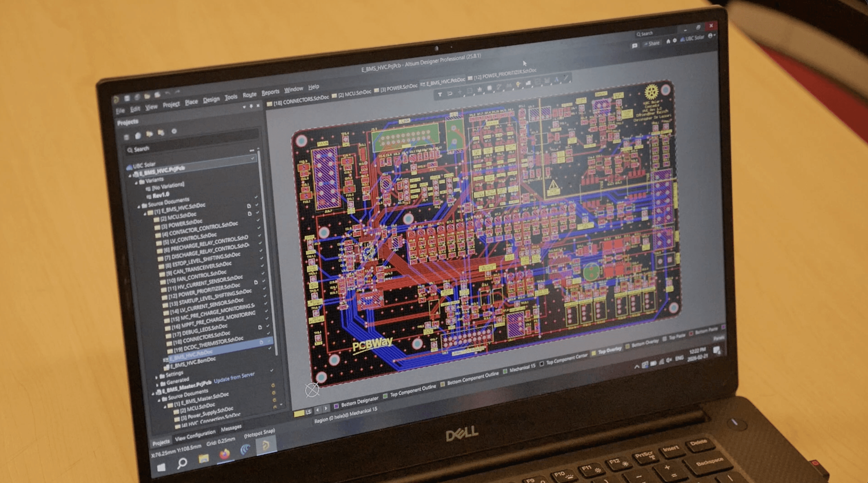Click the yellow current layer color swatch near LS
Screen dimensions: 868x483
299,414
